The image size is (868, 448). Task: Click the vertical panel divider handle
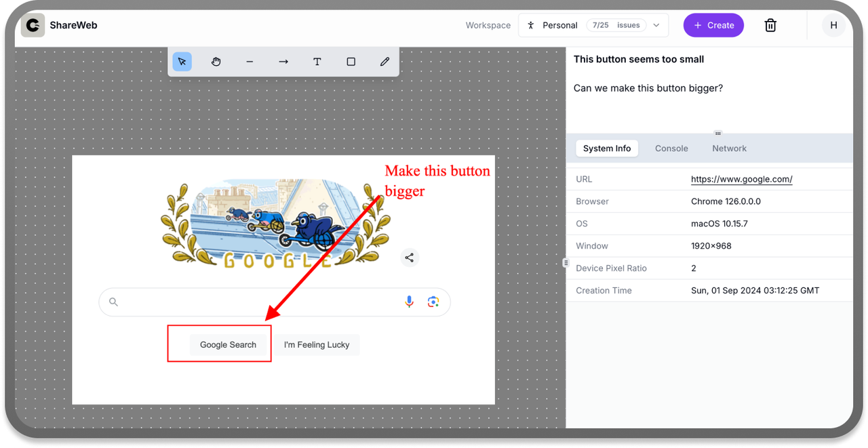pos(566,263)
